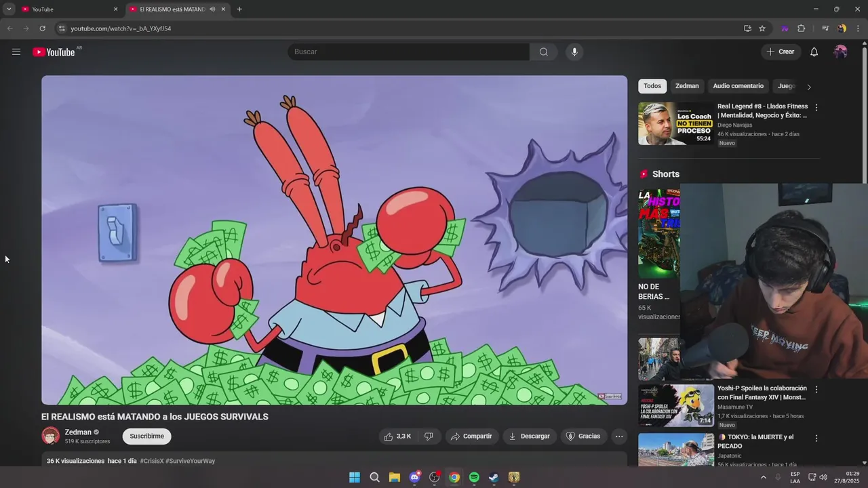Start voice search with microphone icon
This screenshot has width=868, height=488.
coord(574,52)
